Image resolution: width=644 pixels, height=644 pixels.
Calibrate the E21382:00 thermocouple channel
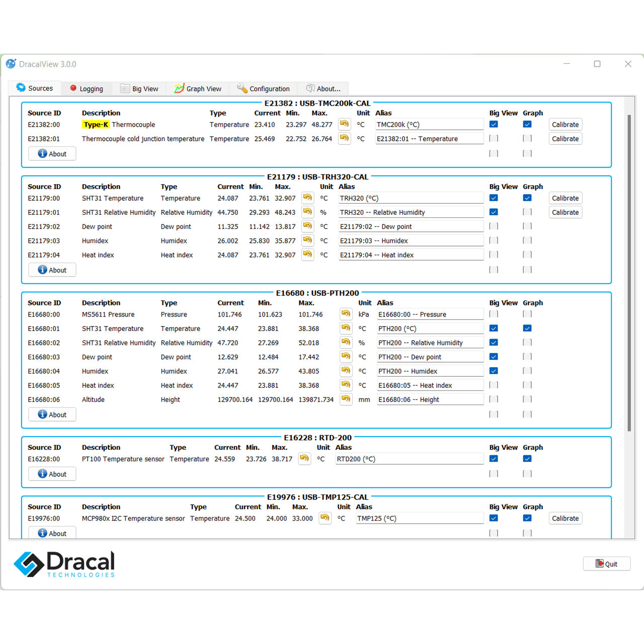[566, 124]
